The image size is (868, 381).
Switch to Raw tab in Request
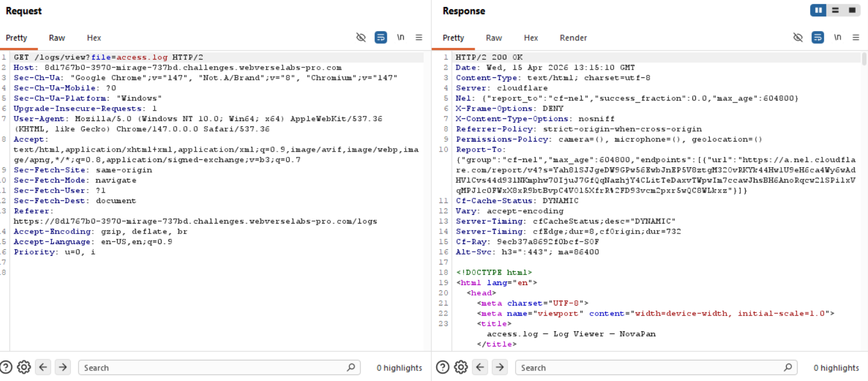(57, 37)
